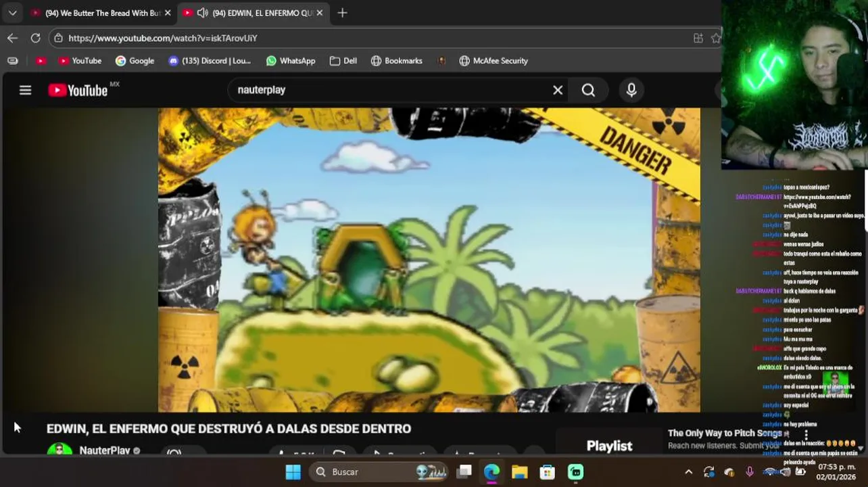This screenshot has width=868, height=487.
Task: Run search with the magnifier button
Action: (x=588, y=90)
